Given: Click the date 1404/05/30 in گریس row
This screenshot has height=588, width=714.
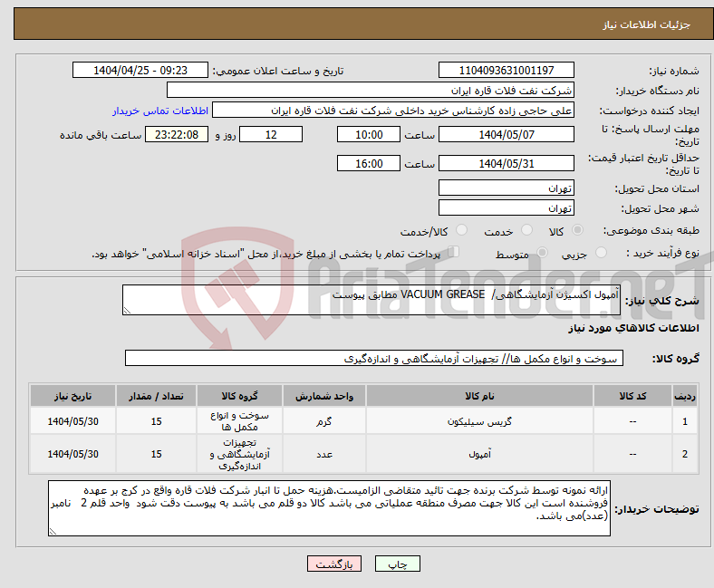Looking at the screenshot, I should point(72,421).
